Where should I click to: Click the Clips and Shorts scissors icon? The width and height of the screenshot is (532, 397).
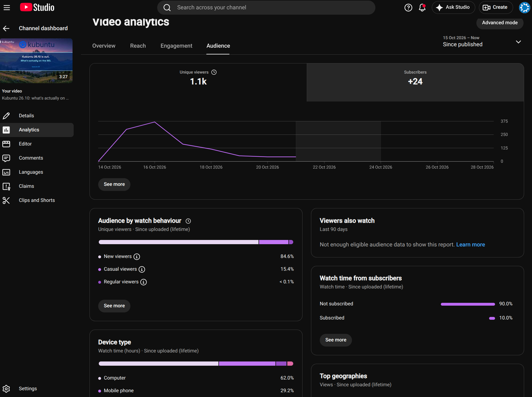[6, 200]
